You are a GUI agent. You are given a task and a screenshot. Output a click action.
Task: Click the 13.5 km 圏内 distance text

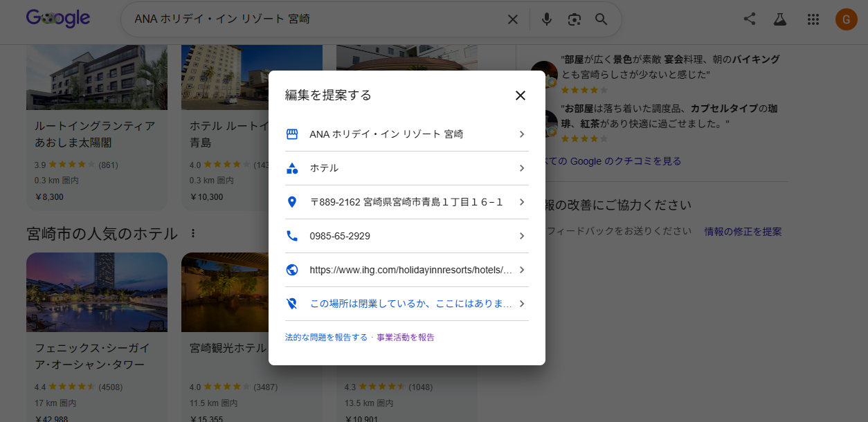click(368, 403)
